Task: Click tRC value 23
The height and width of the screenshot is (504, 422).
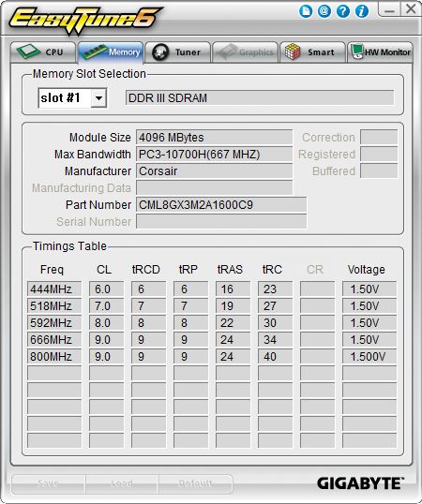Action: pyautogui.click(x=275, y=289)
